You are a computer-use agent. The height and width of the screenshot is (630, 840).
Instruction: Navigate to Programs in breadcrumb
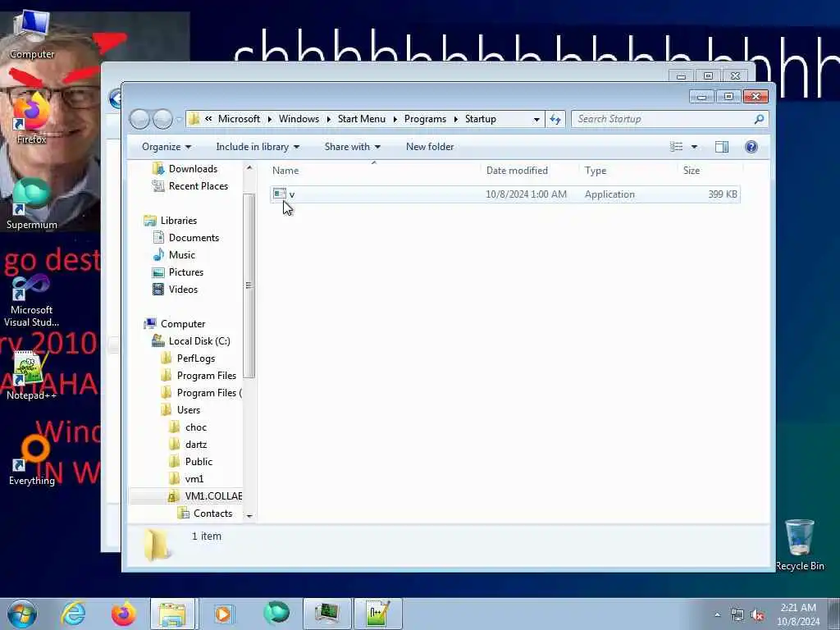(425, 119)
